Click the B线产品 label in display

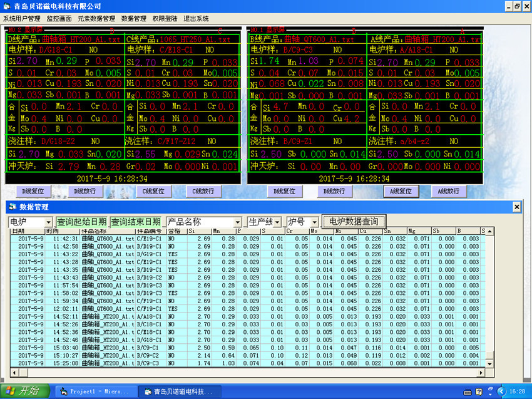267,39
